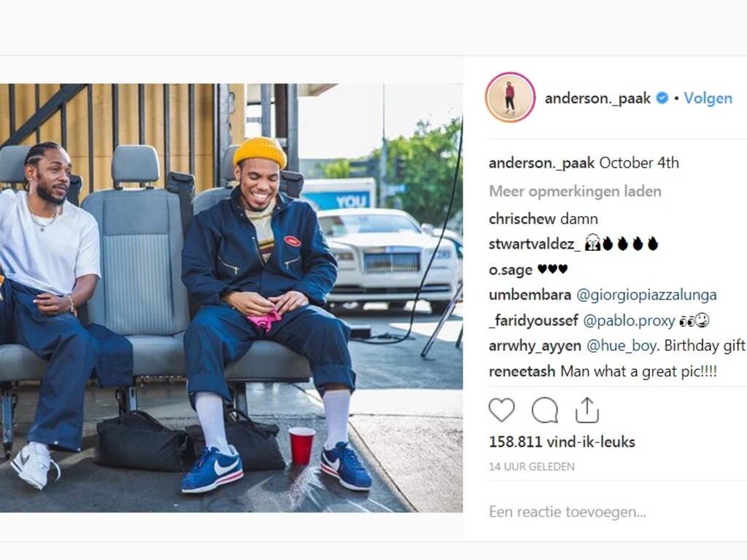This screenshot has width=747, height=560.
Task: Click the blue verified badge
Action: (662, 98)
